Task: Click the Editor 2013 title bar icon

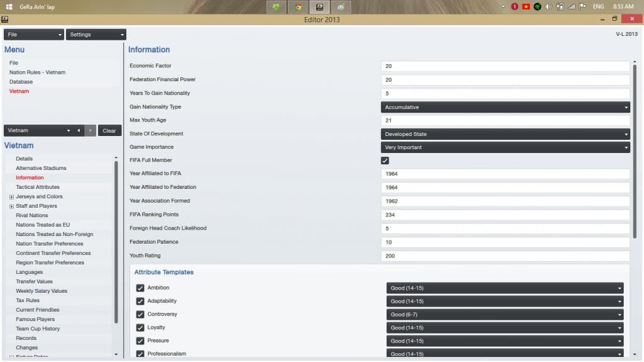Action: pos(4,19)
